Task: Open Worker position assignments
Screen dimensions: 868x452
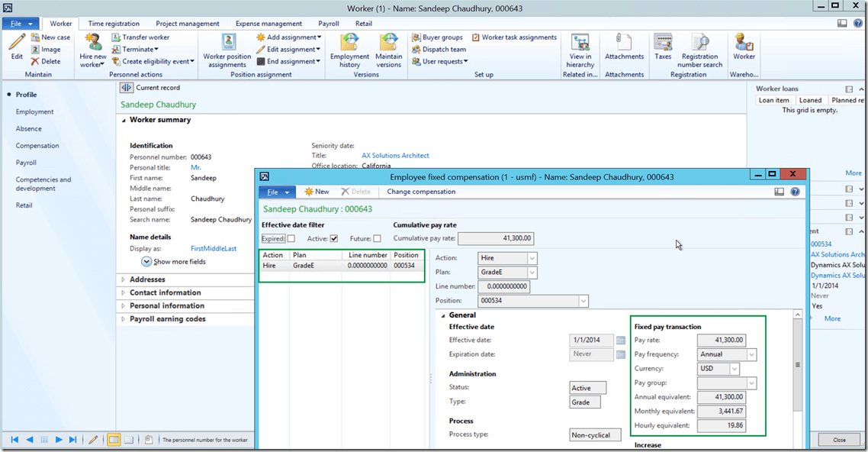Action: 227,43
